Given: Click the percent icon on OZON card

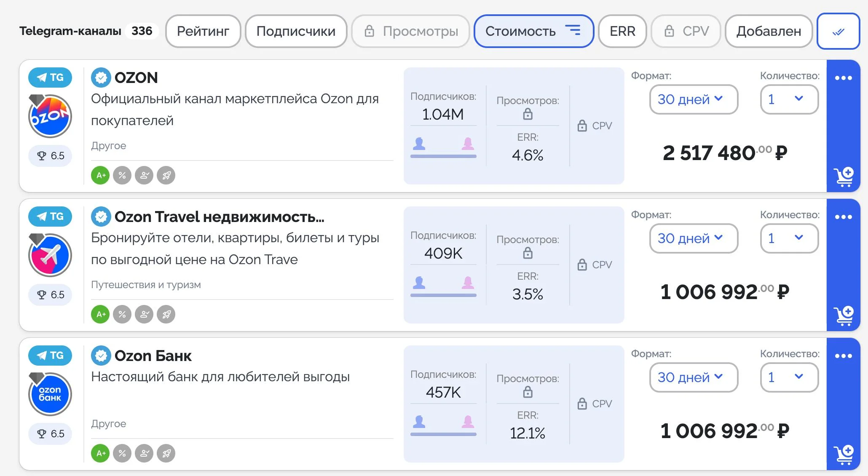Looking at the screenshot, I should click(x=122, y=175).
